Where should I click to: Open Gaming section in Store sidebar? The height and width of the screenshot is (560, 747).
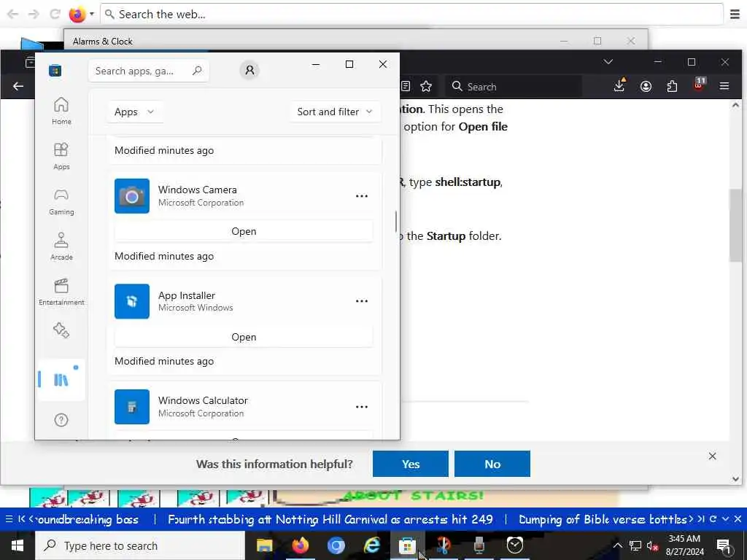click(x=61, y=201)
